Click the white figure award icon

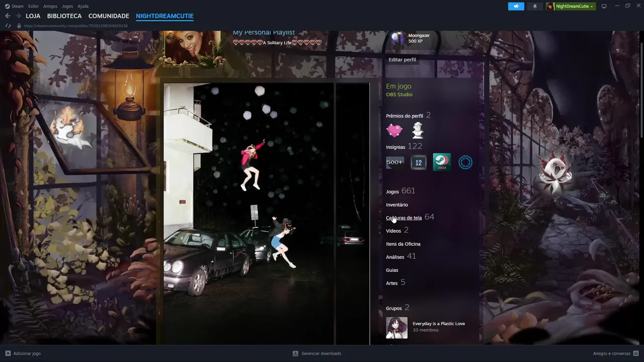coord(418,131)
